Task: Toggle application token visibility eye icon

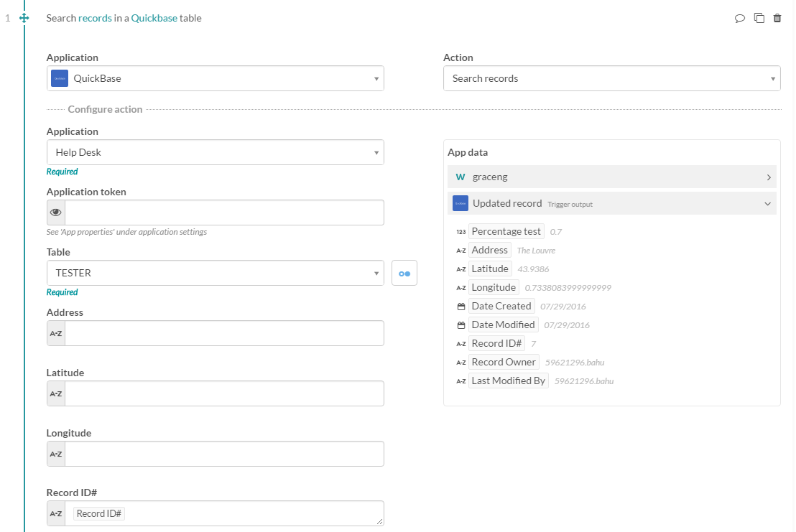Action: point(56,213)
